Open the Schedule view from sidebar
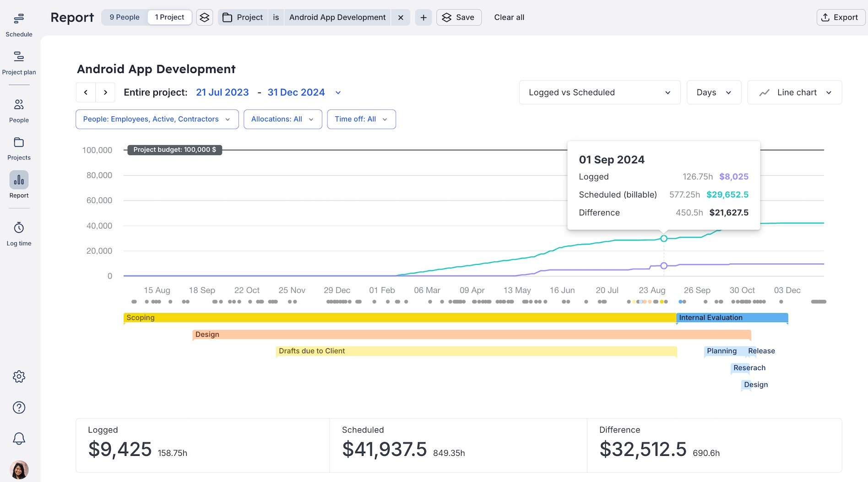The height and width of the screenshot is (482, 868). (x=19, y=25)
